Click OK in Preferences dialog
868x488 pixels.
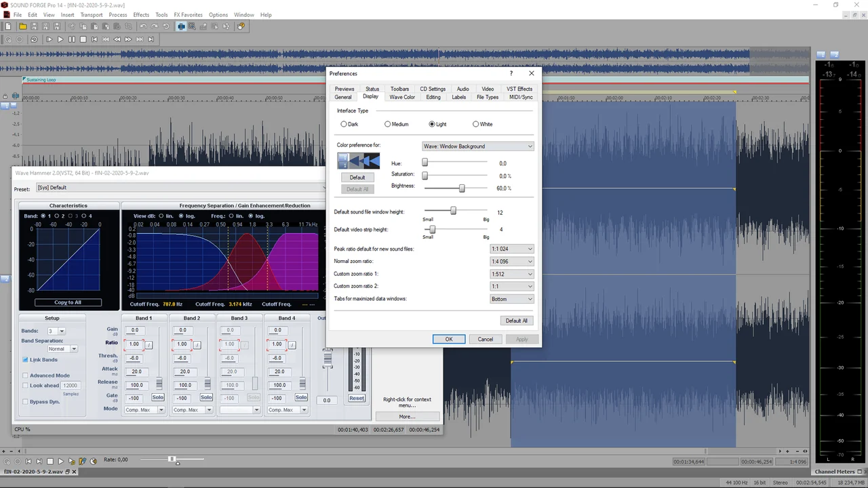[x=449, y=339]
